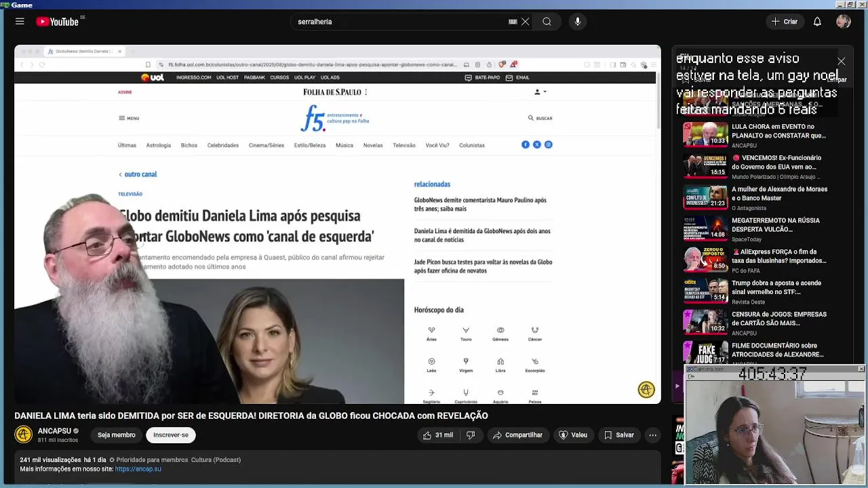Clear the search query with the X

[x=525, y=22]
